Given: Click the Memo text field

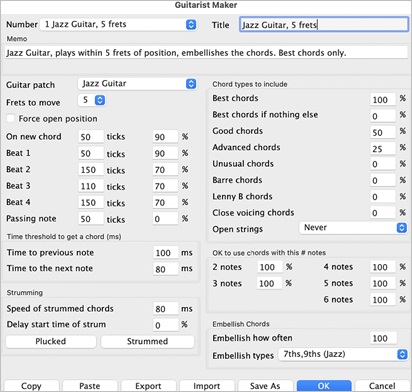Looking at the screenshot, I should (206, 53).
